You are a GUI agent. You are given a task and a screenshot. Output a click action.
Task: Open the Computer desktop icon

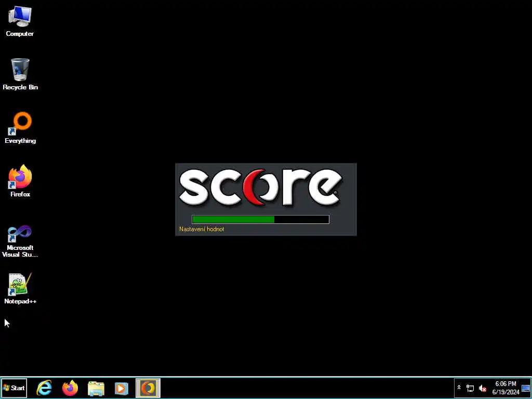tap(20, 21)
